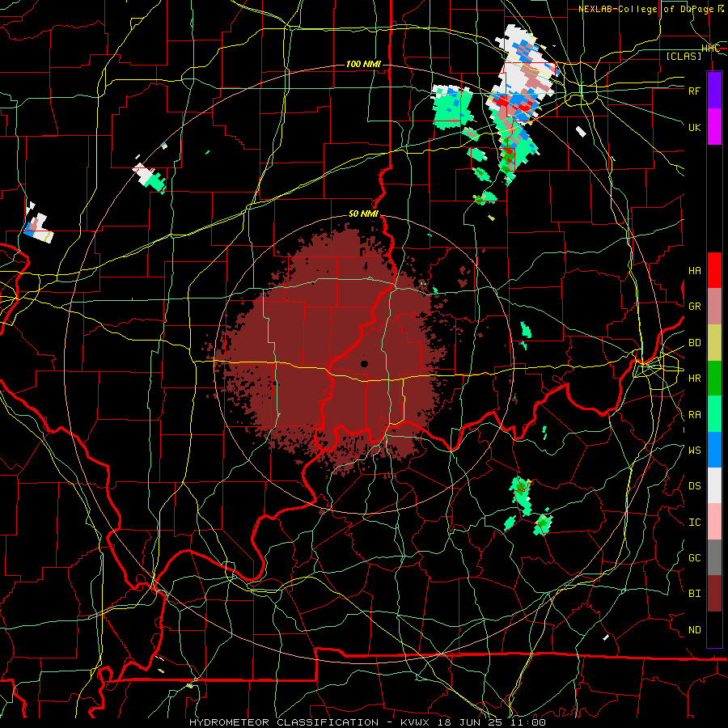Viewport: 728px width, 728px height.
Task: Click the RA label in the legend
Action: [694, 415]
